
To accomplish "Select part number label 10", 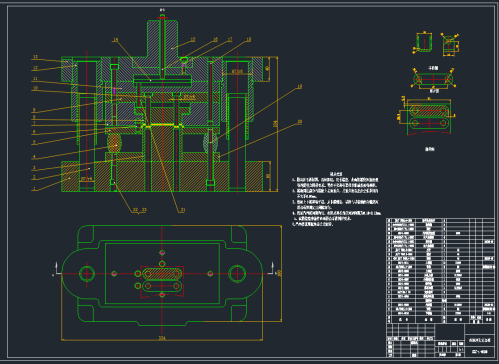I will click(35, 88).
